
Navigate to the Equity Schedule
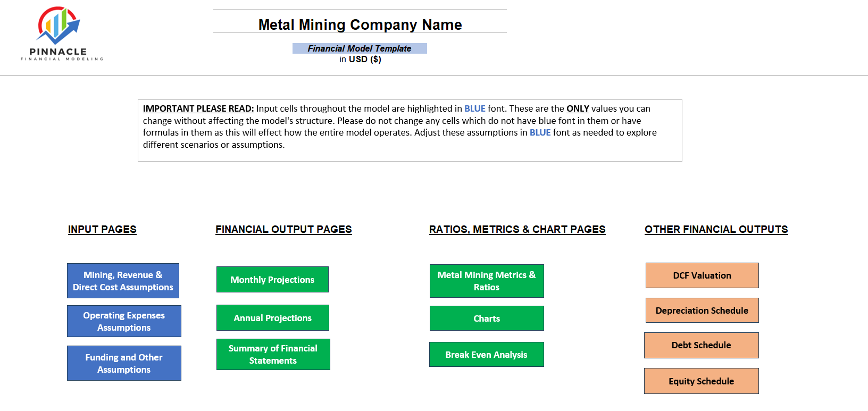click(x=702, y=381)
